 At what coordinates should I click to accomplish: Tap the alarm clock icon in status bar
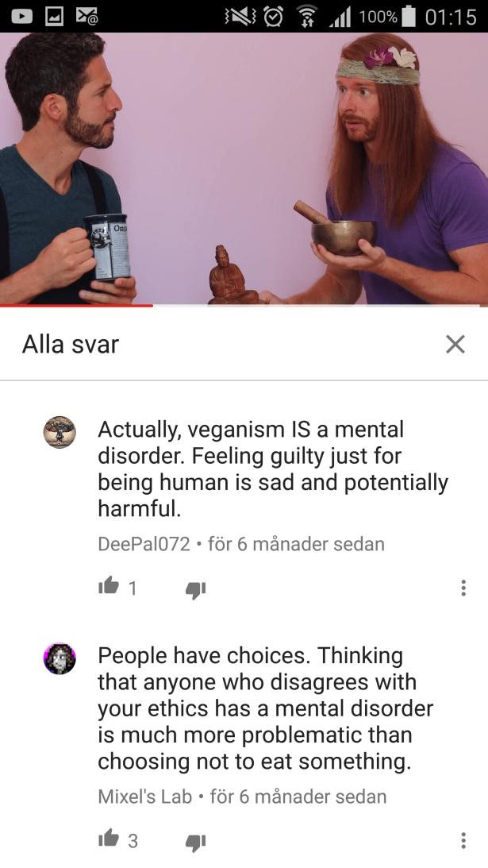tap(273, 17)
